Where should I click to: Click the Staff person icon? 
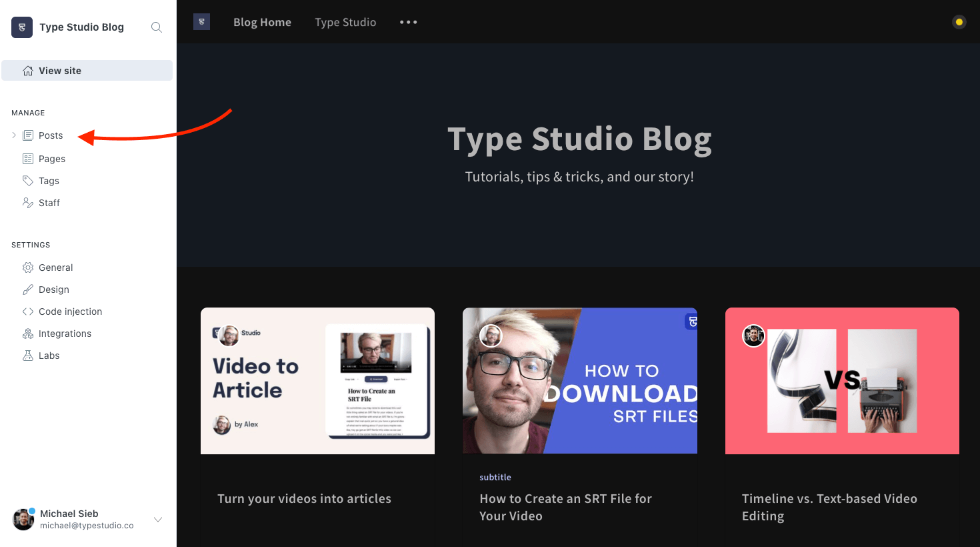28,203
